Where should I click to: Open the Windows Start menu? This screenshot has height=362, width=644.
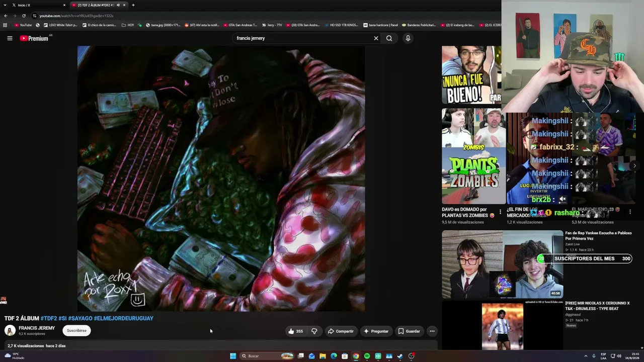click(233, 356)
